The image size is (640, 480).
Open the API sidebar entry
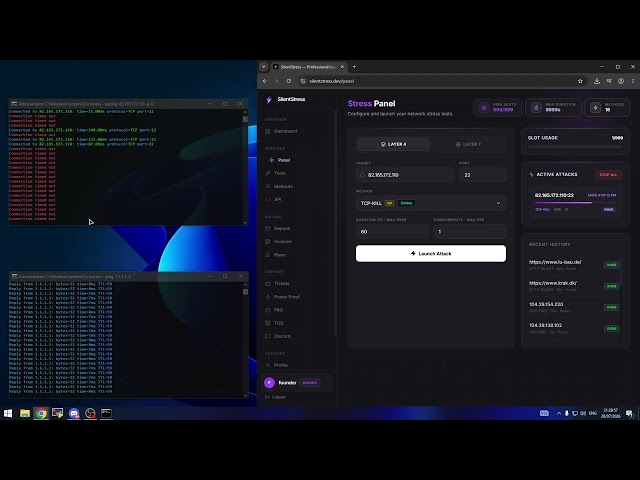point(278,200)
